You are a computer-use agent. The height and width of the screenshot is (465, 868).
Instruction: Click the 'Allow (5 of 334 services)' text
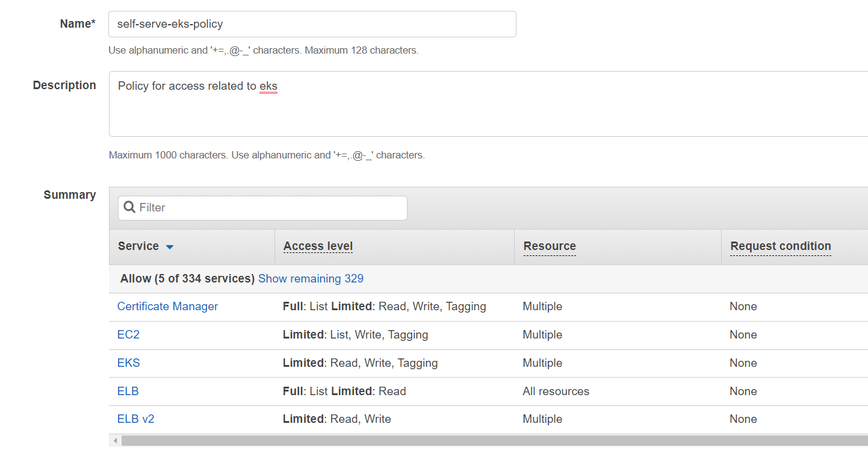[x=187, y=279]
